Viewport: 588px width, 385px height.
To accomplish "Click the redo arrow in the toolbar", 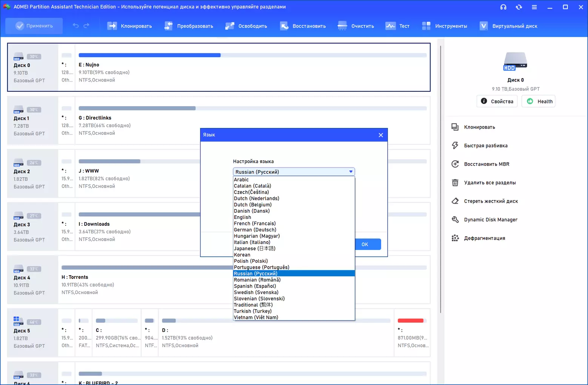I will (x=86, y=26).
